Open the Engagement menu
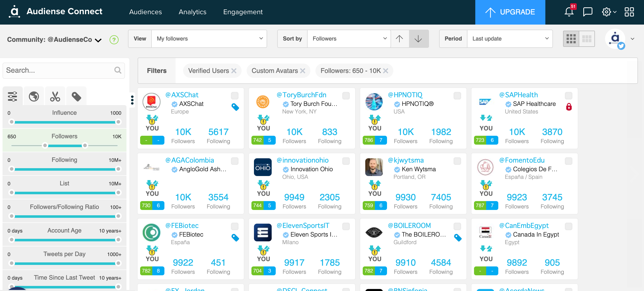 coord(243,12)
